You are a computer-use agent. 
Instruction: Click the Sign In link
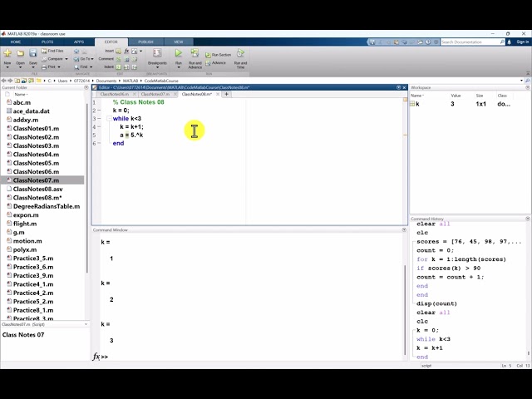click(523, 42)
